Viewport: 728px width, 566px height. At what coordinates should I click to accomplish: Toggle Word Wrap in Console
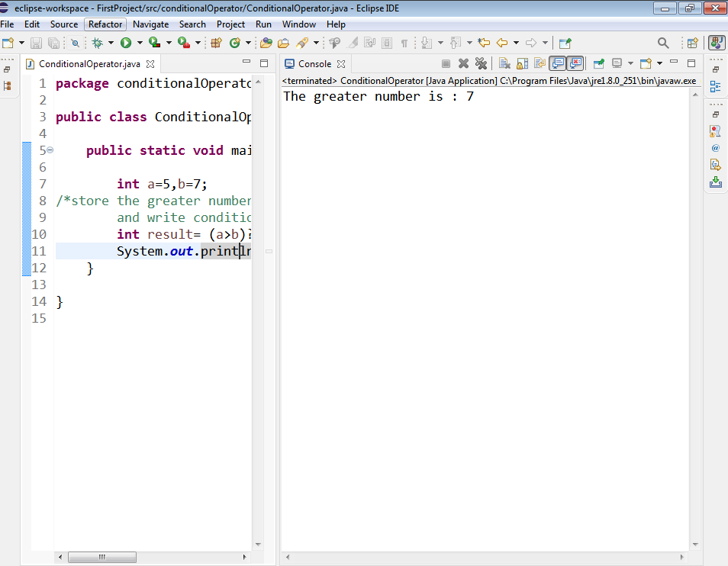click(540, 63)
